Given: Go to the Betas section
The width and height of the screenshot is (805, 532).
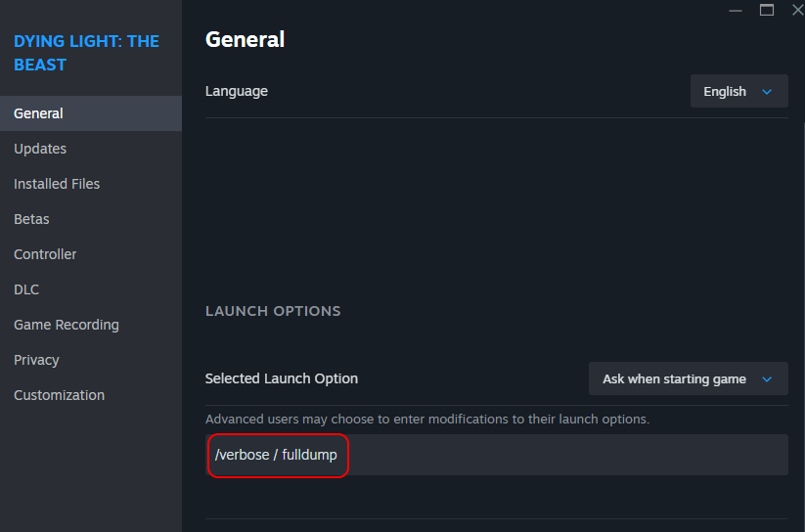Looking at the screenshot, I should [31, 219].
